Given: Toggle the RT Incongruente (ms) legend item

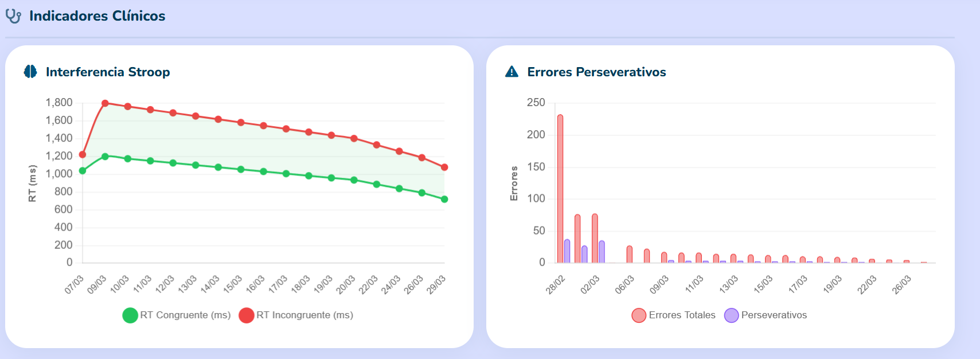Looking at the screenshot, I should pyautogui.click(x=304, y=315).
